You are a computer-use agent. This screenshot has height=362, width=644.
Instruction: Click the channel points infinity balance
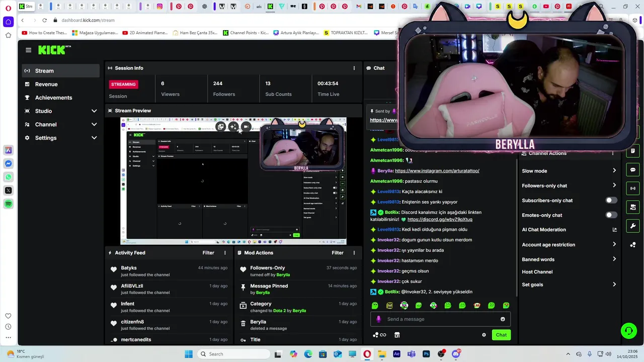[379, 335]
